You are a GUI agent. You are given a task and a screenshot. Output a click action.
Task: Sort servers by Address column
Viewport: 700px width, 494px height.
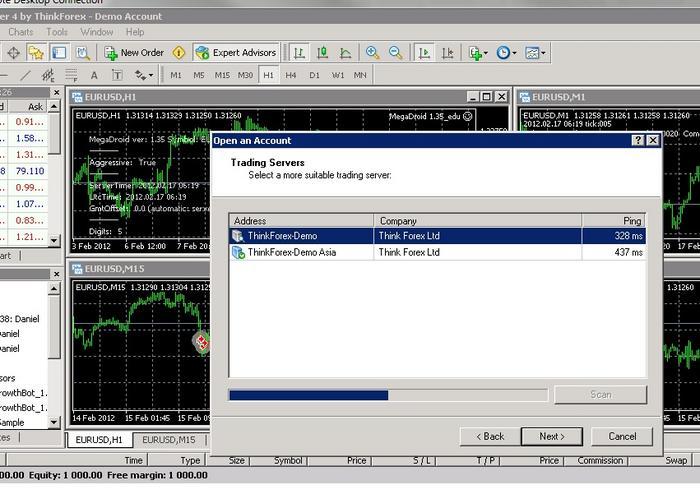point(301,221)
